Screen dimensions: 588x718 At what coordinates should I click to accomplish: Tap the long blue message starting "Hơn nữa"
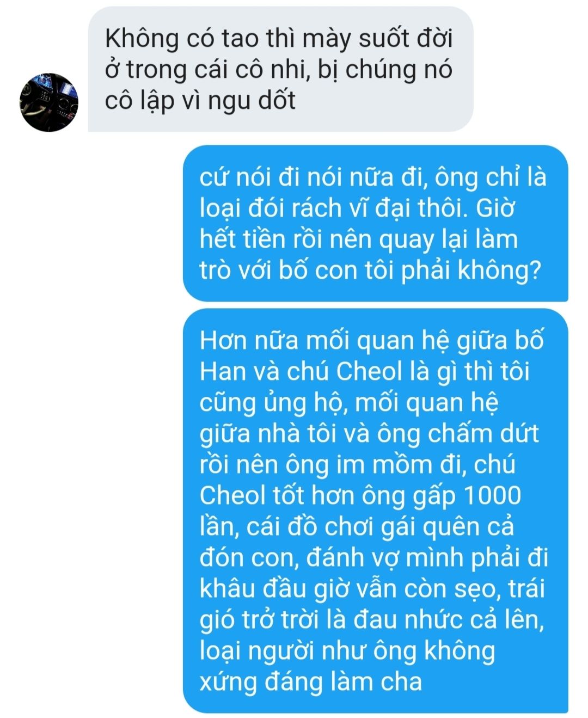(375, 511)
